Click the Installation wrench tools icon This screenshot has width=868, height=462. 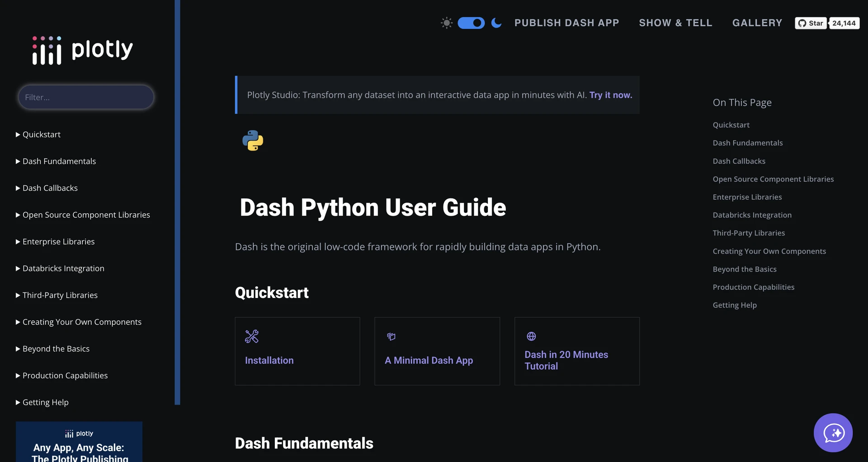click(252, 336)
